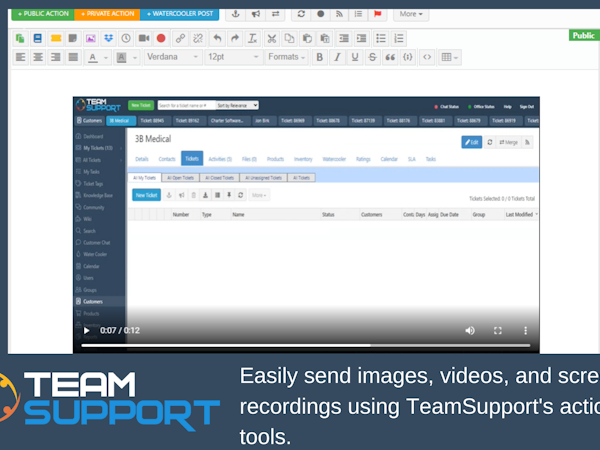
Task: Click the source code angle brackets icon
Action: coord(427,57)
